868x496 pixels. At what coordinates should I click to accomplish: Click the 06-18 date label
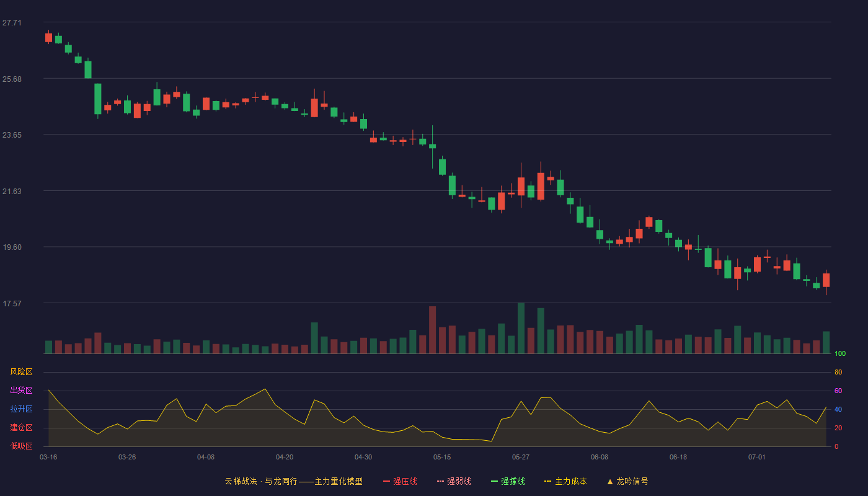pyautogui.click(x=678, y=457)
